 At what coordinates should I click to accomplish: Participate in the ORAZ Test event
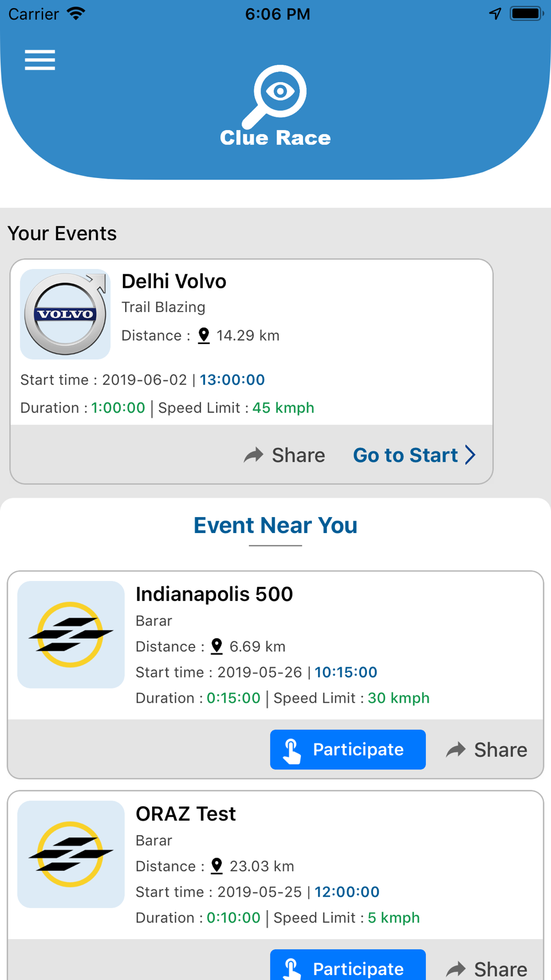(348, 966)
